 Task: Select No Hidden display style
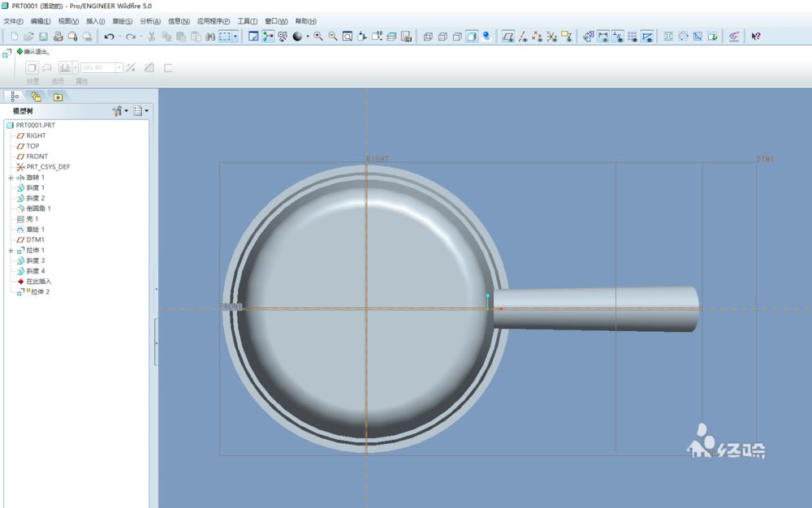457,37
